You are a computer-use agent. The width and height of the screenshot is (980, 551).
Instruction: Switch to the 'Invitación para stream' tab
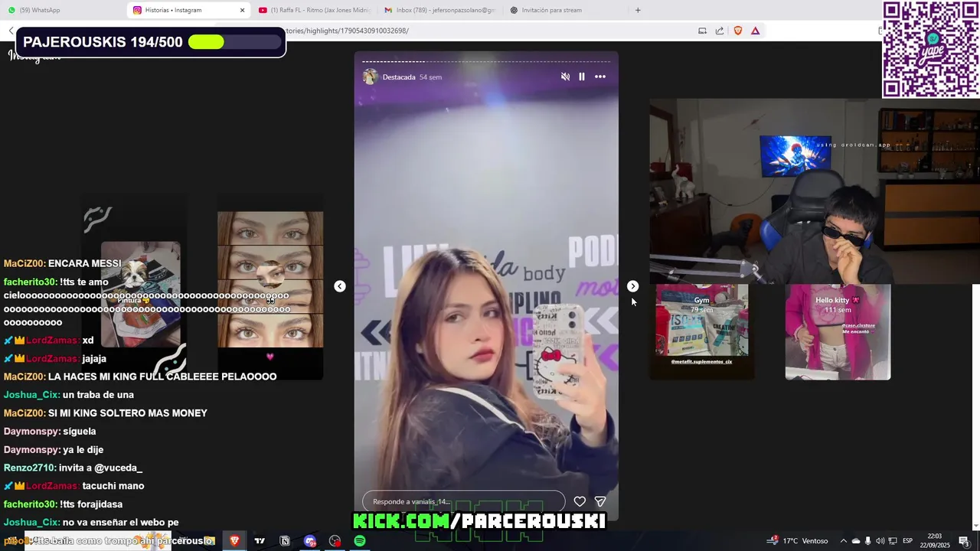(x=565, y=10)
